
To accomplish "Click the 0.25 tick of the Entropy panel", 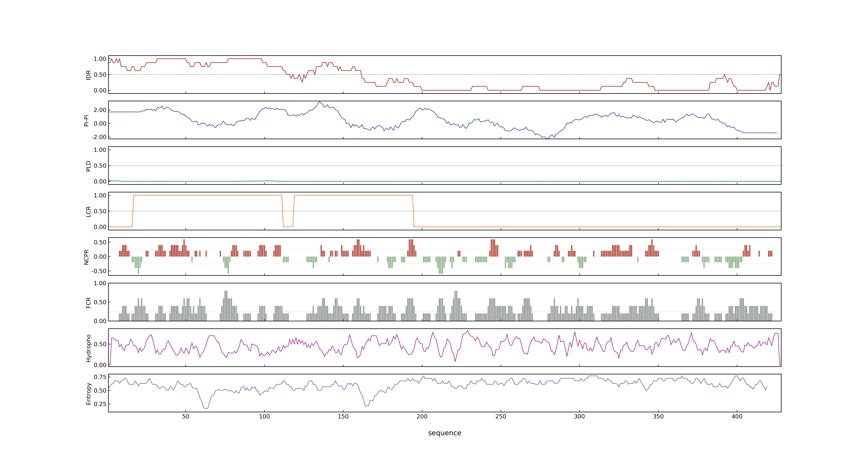I will click(x=100, y=404).
